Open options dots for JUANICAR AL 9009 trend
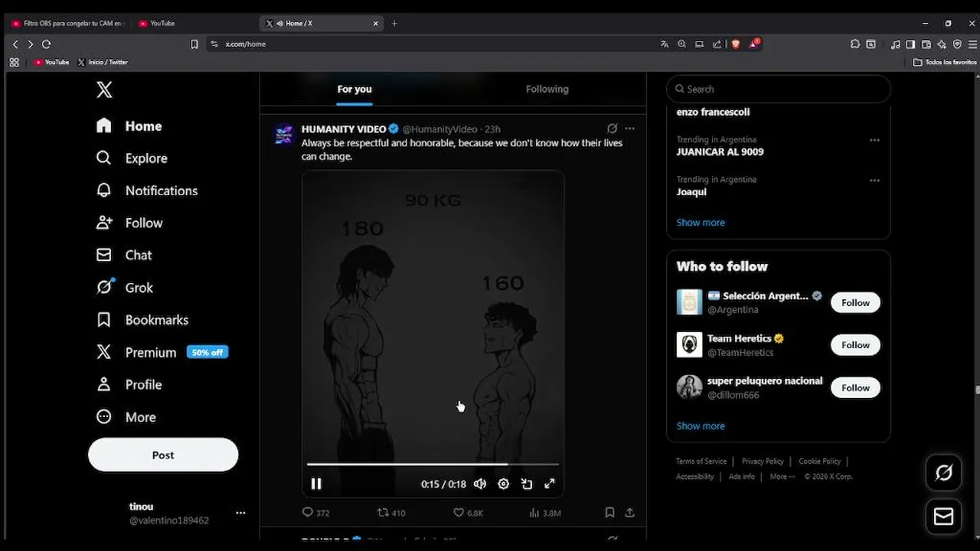980x551 pixels. click(x=874, y=140)
